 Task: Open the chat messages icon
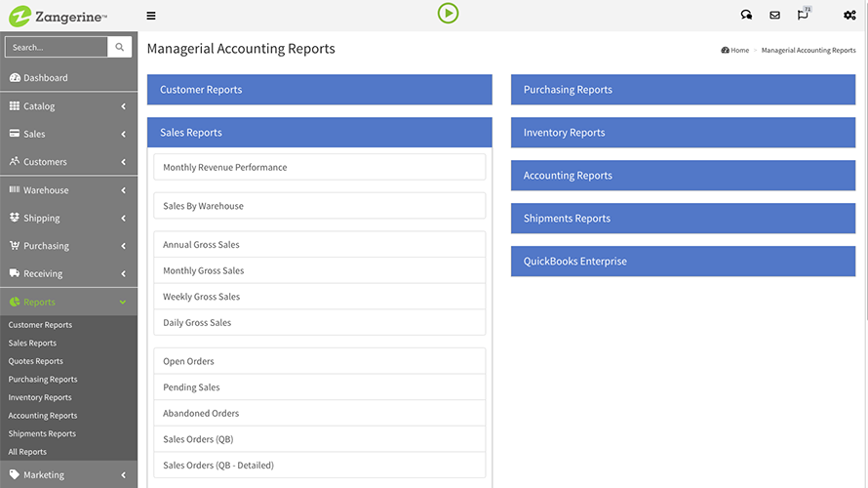[746, 16]
